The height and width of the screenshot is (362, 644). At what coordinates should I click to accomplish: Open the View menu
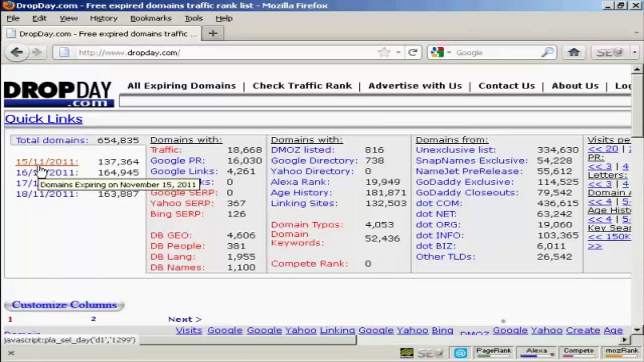[x=68, y=18]
